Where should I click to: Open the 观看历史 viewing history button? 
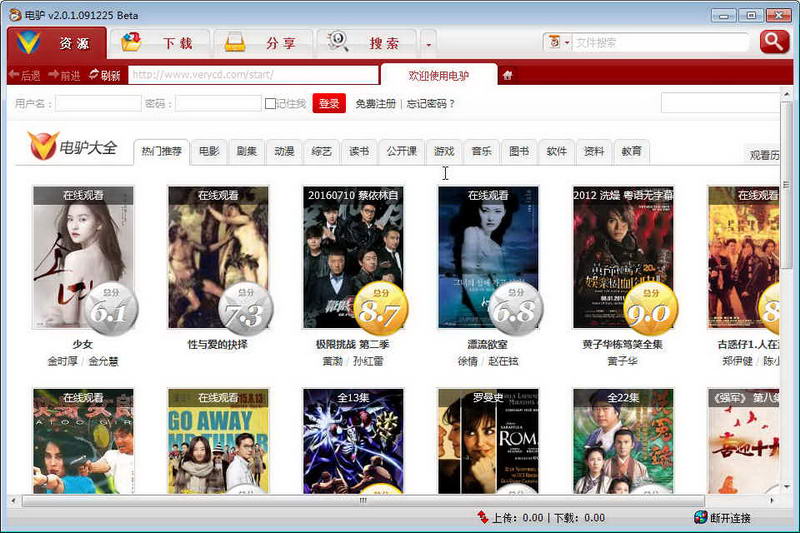762,155
